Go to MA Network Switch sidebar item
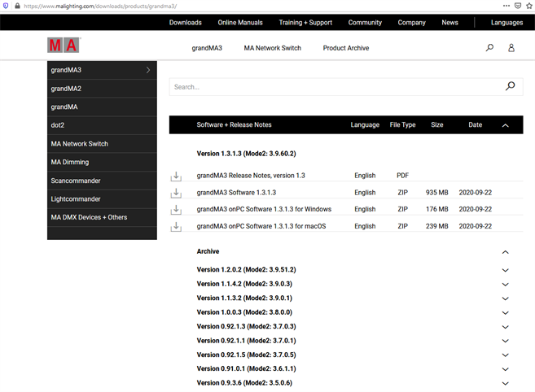Image resolution: width=535 pixels, height=392 pixels. 79,144
